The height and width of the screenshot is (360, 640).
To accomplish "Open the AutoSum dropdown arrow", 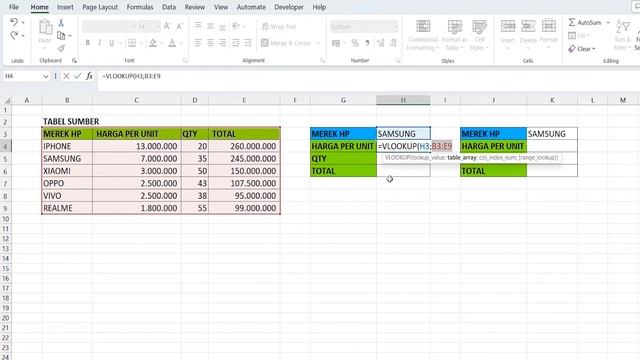I will click(x=608, y=22).
